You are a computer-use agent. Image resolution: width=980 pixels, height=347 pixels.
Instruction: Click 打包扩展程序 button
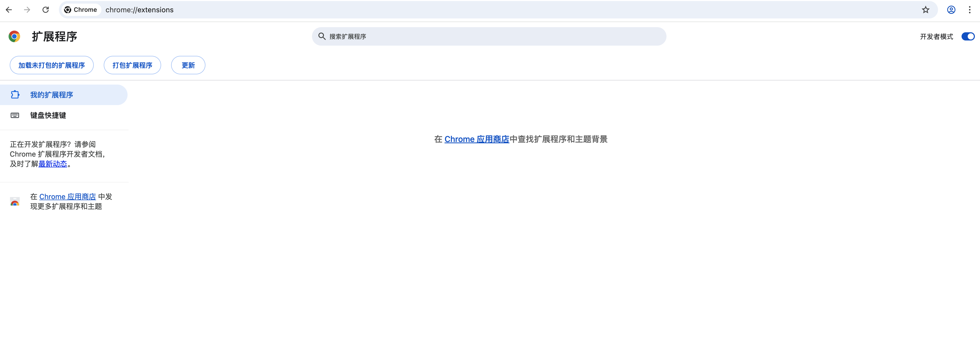pyautogui.click(x=132, y=65)
